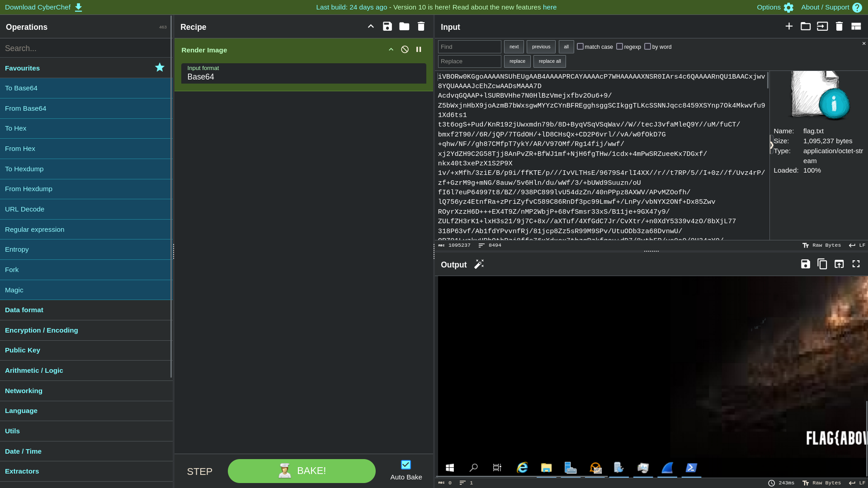The height and width of the screenshot is (488, 868).
Task: Enable the regexp search checkbox
Action: [620, 47]
